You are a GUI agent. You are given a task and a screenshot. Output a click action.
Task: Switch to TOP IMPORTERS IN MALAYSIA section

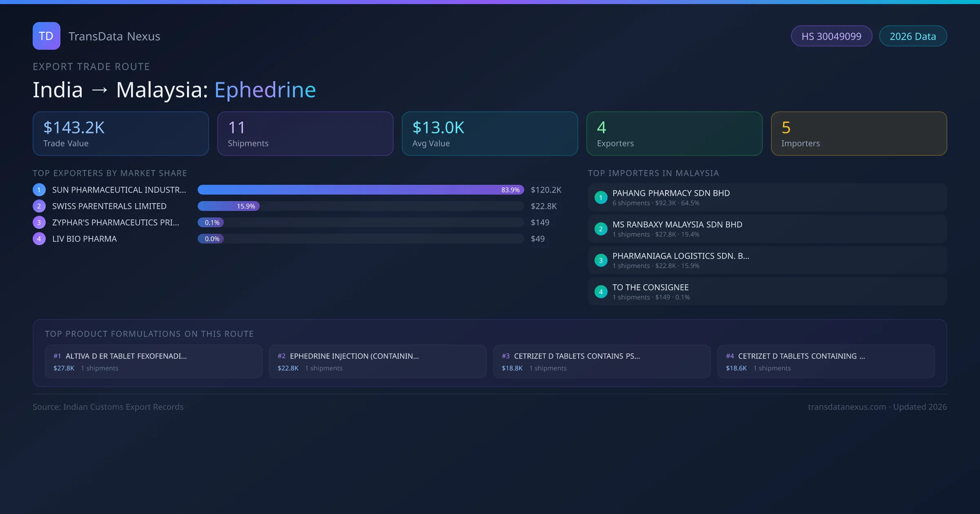654,173
